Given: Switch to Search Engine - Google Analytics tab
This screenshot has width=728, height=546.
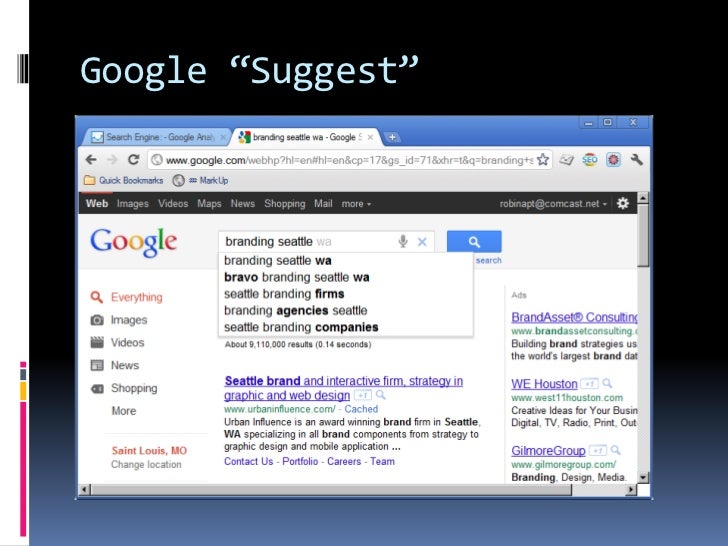Looking at the screenshot, I should (156, 137).
